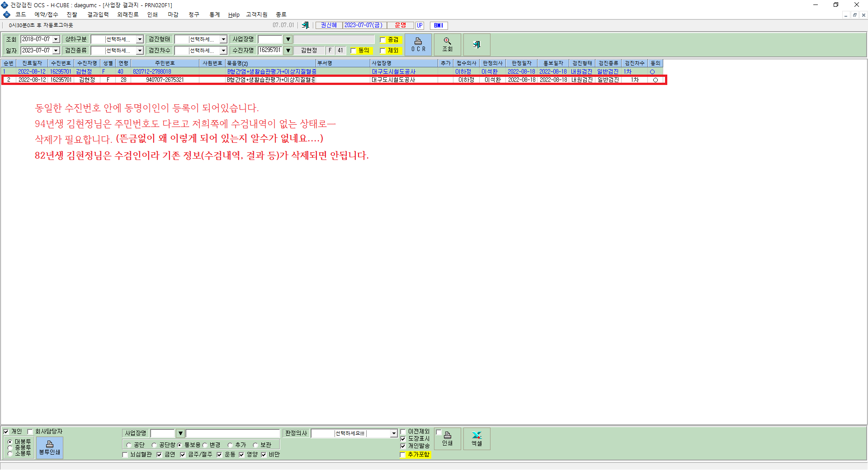Open the 상하구분 dropdown
Image resolution: width=868 pixels, height=470 pixels.
140,39
